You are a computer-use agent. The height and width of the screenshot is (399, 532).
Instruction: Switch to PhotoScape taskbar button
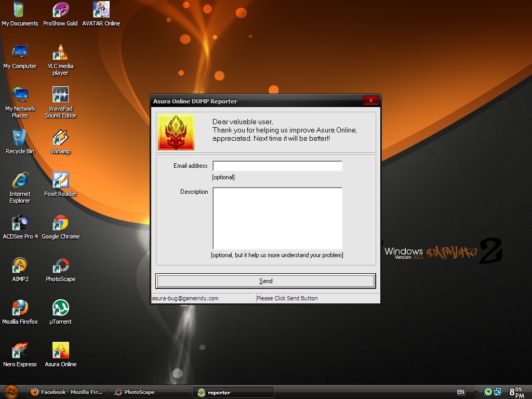[x=150, y=392]
